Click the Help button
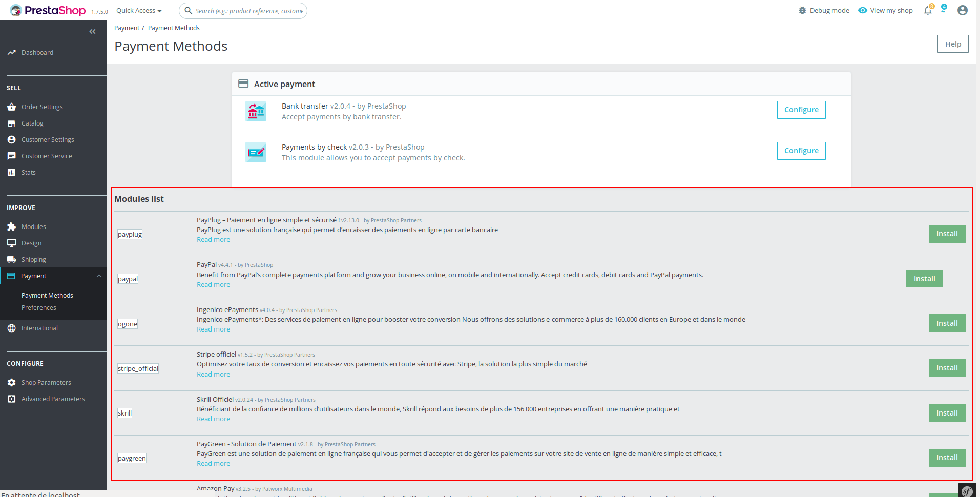This screenshot has width=980, height=497. click(x=953, y=44)
